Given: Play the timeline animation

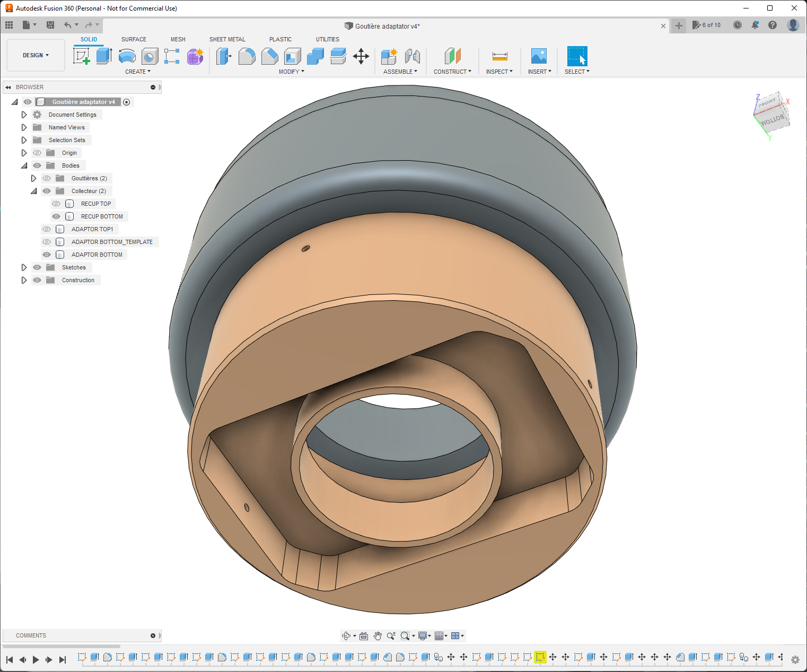Looking at the screenshot, I should (36, 659).
